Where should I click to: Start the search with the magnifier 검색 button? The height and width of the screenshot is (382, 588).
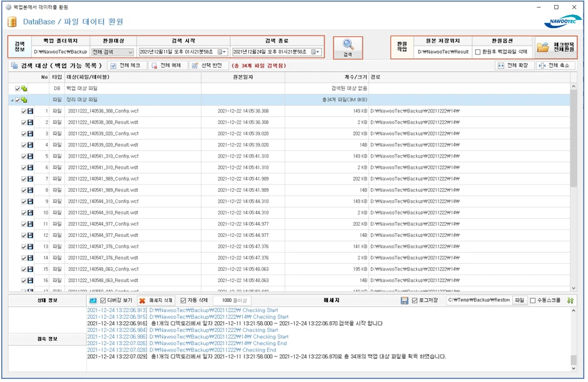coord(348,48)
